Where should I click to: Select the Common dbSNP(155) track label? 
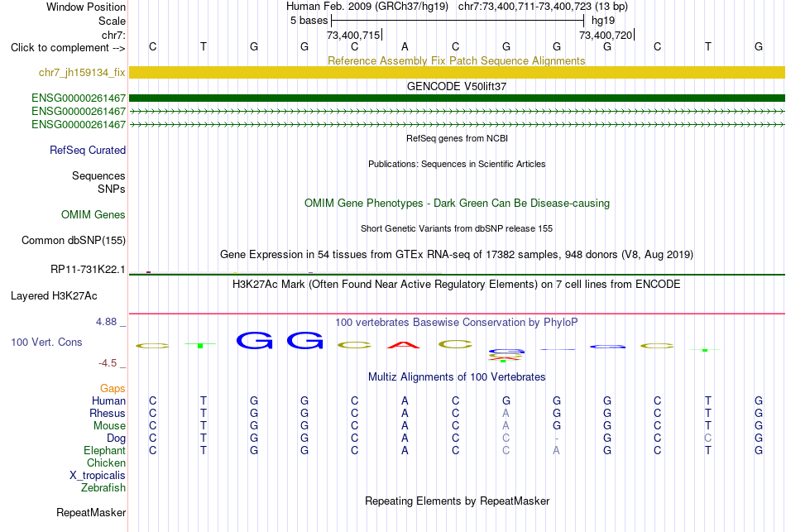coord(73,240)
